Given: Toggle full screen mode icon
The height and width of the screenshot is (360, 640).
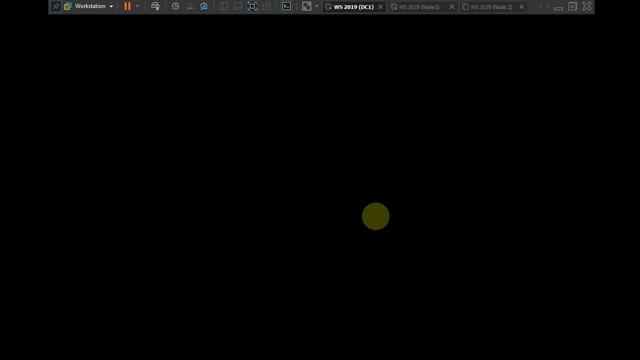Looking at the screenshot, I should (x=252, y=6).
